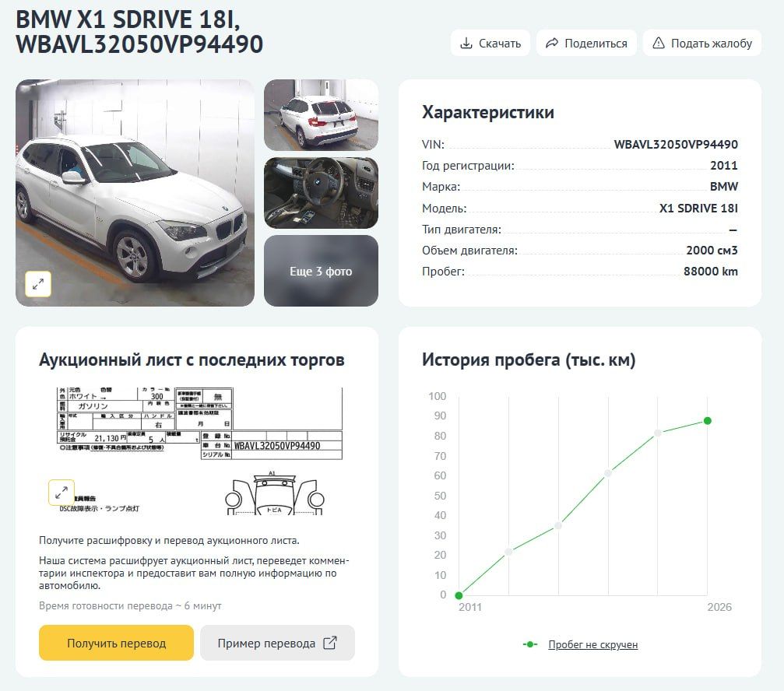784x691 pixels.
Task: Click the green legend marker icon
Action: [529, 644]
